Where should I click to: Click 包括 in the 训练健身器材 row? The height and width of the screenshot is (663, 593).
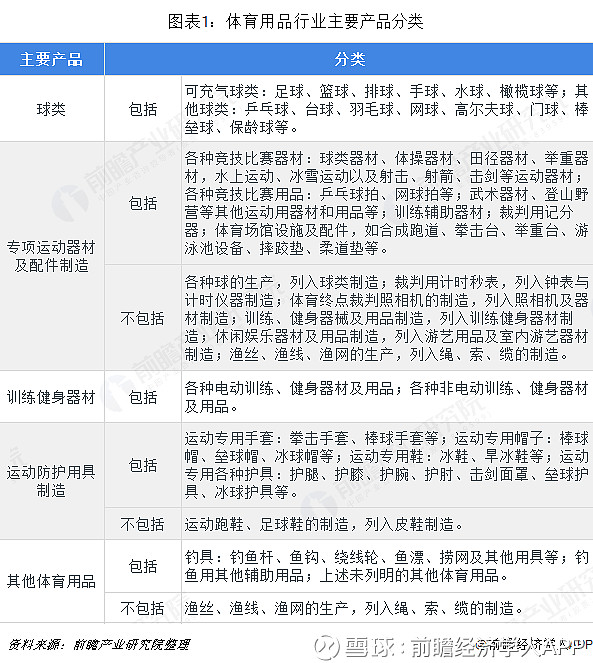pyautogui.click(x=143, y=397)
